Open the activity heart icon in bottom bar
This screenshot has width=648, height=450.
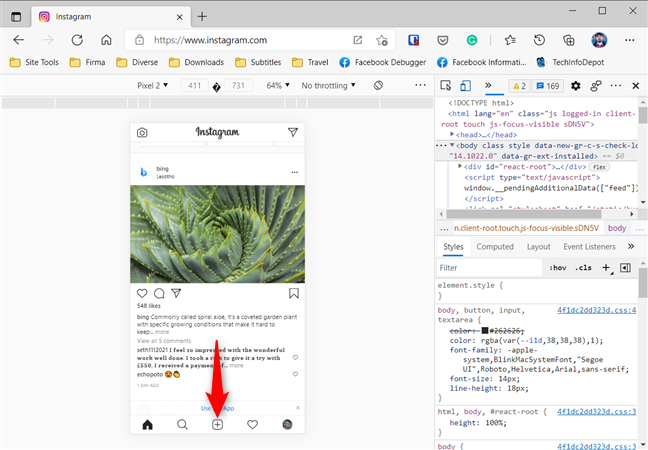coord(253,424)
